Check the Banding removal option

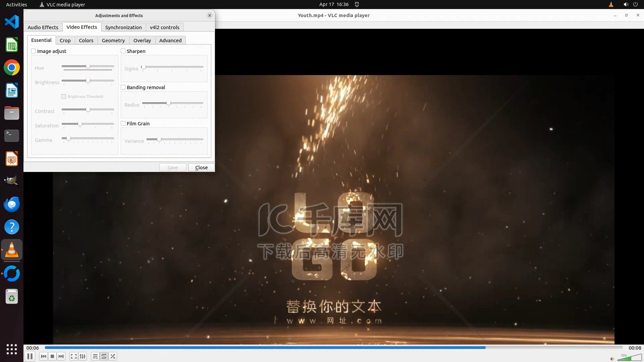(x=123, y=87)
